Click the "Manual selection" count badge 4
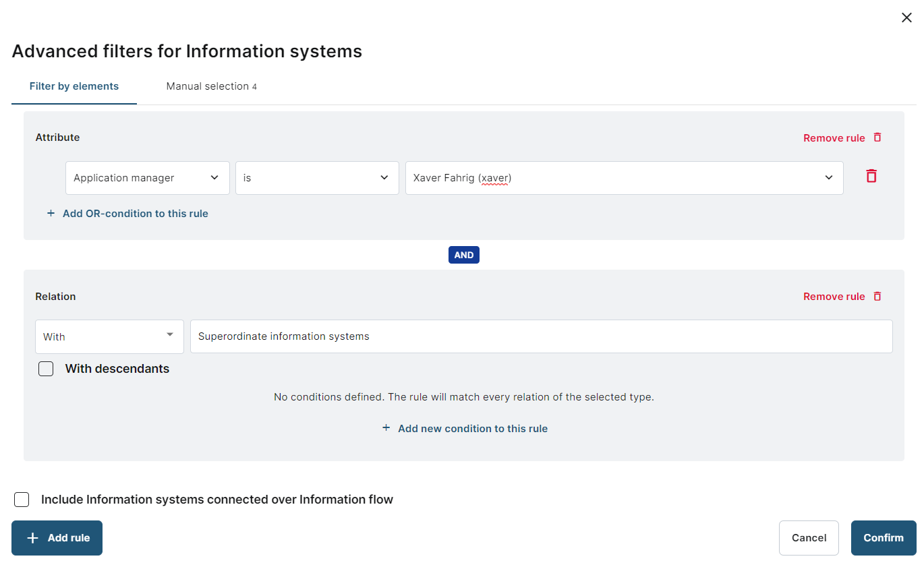This screenshot has width=924, height=569. [254, 87]
